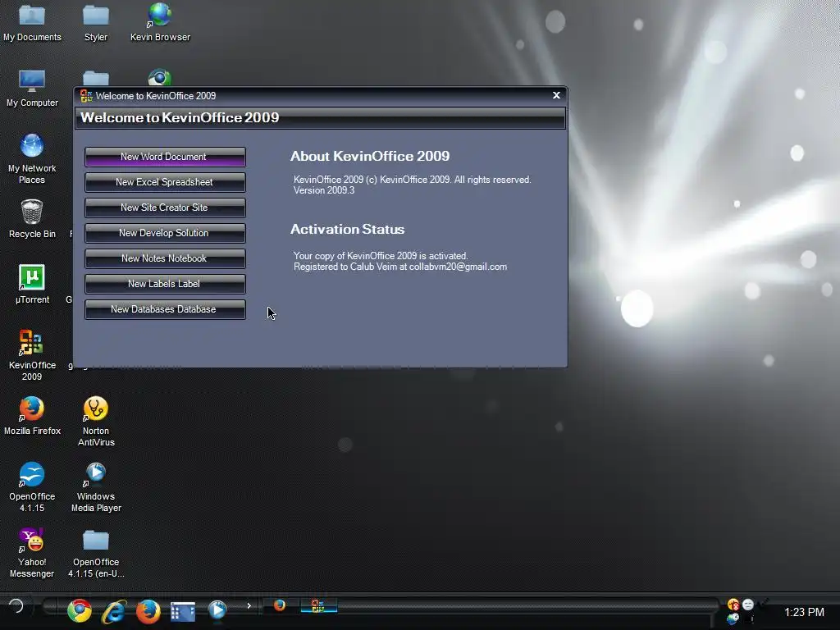Create a New Databases Database
This screenshot has width=840, height=630.
click(x=165, y=309)
